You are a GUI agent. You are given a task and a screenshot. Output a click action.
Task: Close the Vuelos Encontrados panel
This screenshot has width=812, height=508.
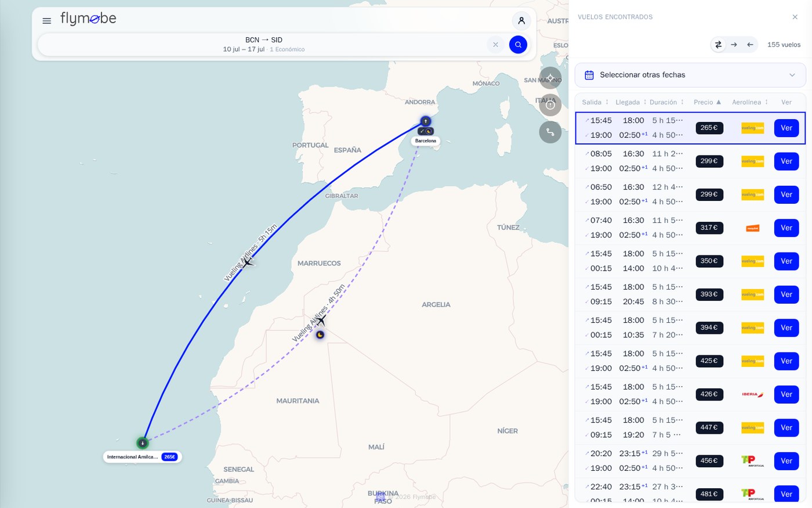tap(795, 17)
